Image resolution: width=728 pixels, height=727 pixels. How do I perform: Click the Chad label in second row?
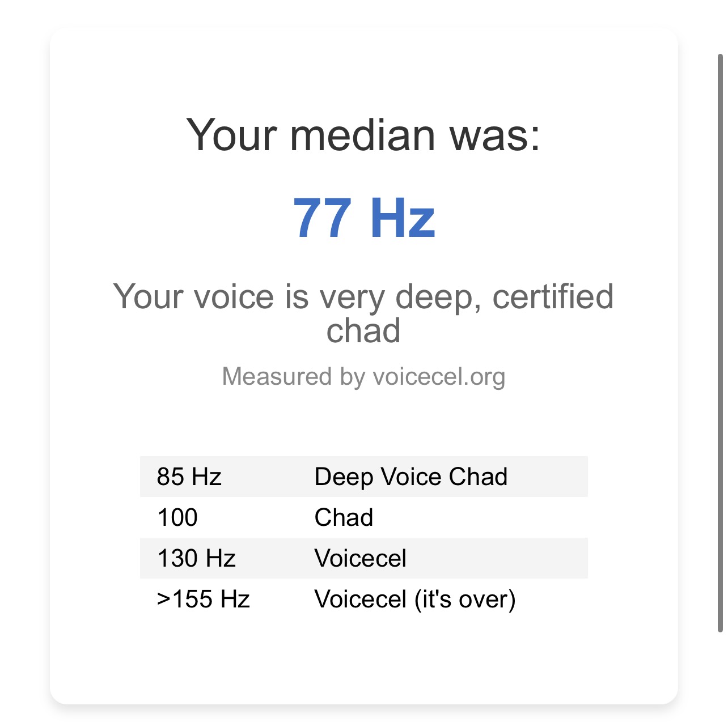click(x=344, y=517)
